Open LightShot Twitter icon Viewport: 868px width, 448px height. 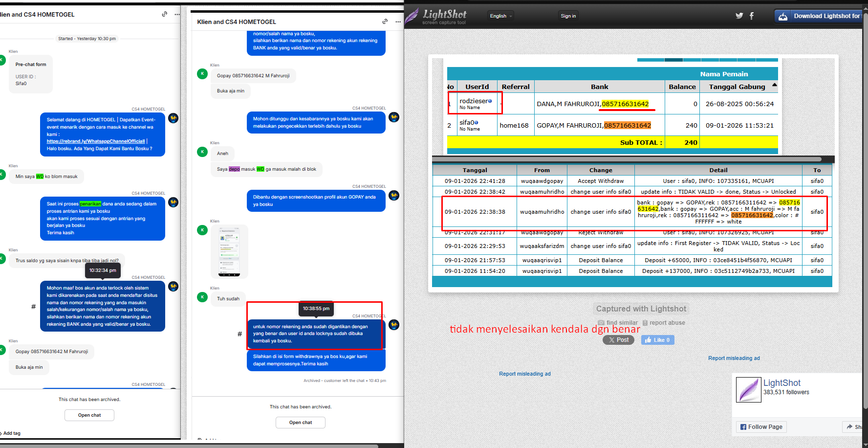[x=739, y=16]
